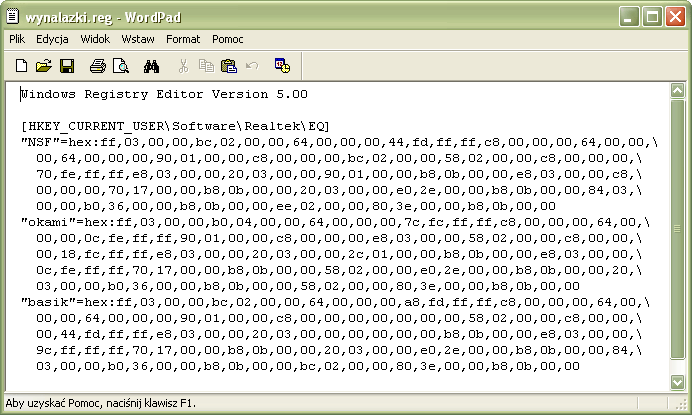Viewport: 692px width, 415px height.
Task: Open the Format menu
Action: click(x=183, y=39)
